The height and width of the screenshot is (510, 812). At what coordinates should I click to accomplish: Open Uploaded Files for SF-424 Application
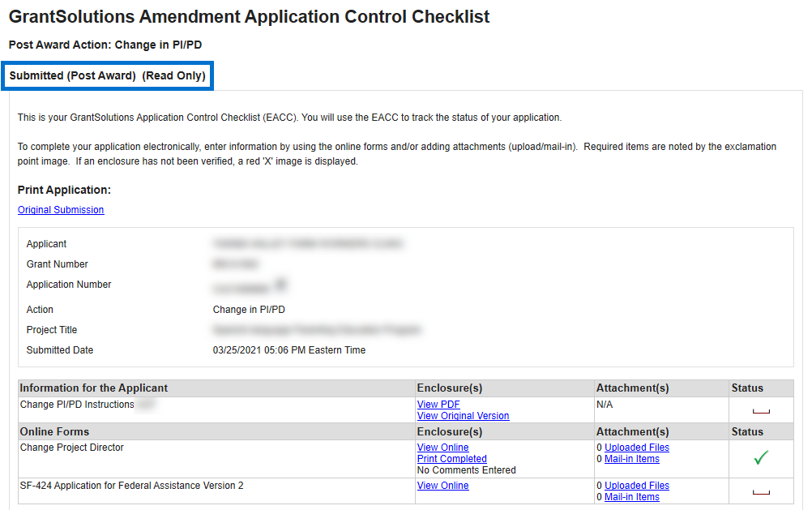click(637, 486)
